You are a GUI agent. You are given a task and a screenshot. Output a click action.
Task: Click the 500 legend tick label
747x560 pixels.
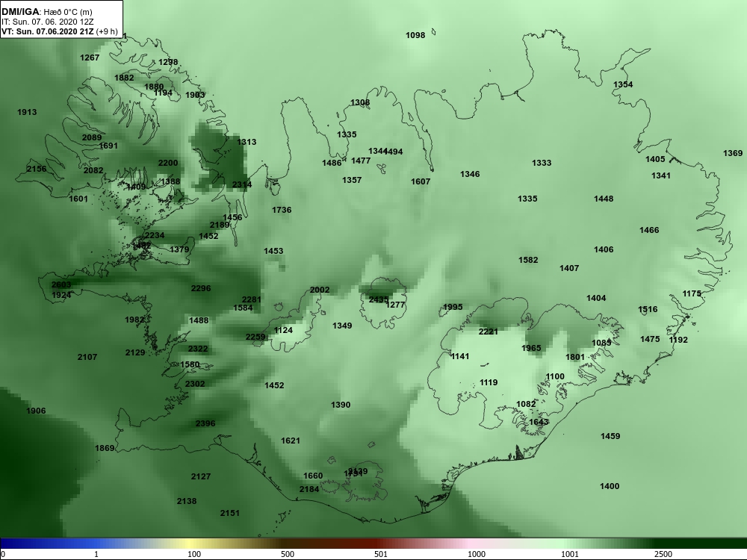288,554
